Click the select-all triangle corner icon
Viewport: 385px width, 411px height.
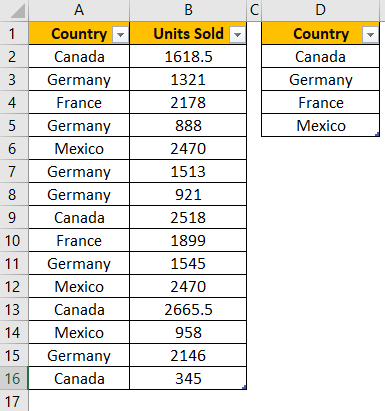point(17,11)
